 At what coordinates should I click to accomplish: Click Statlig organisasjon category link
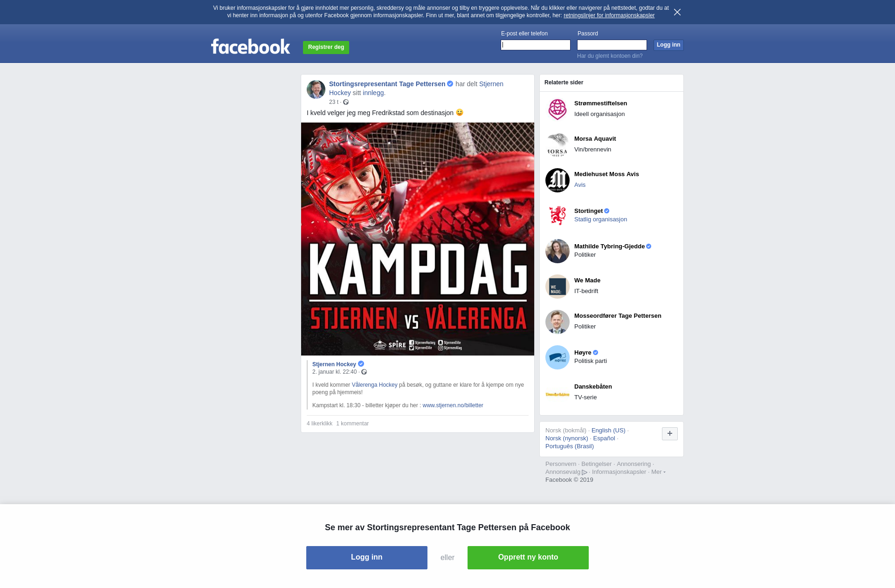600,219
